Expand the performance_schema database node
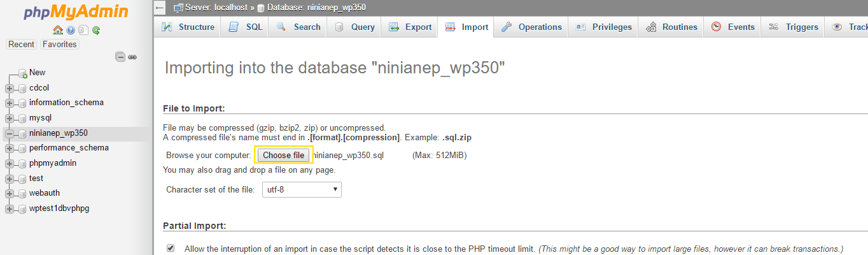Image resolution: width=868 pixels, height=255 pixels. [10, 148]
